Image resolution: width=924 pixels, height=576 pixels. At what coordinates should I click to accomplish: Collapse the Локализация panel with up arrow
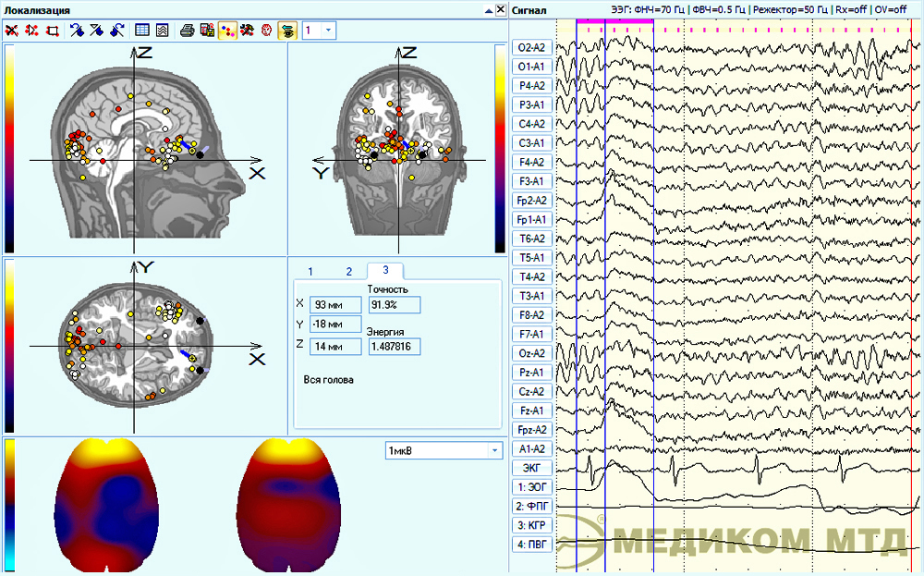coord(489,10)
